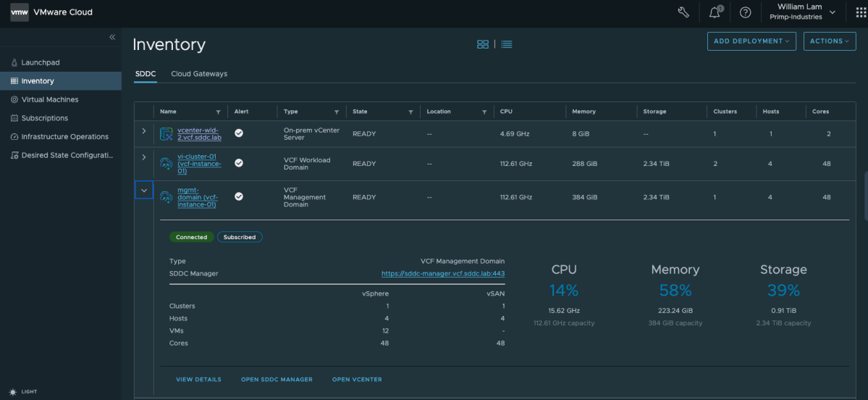Go to Desired State Configuration
The image size is (868, 400).
pos(67,155)
